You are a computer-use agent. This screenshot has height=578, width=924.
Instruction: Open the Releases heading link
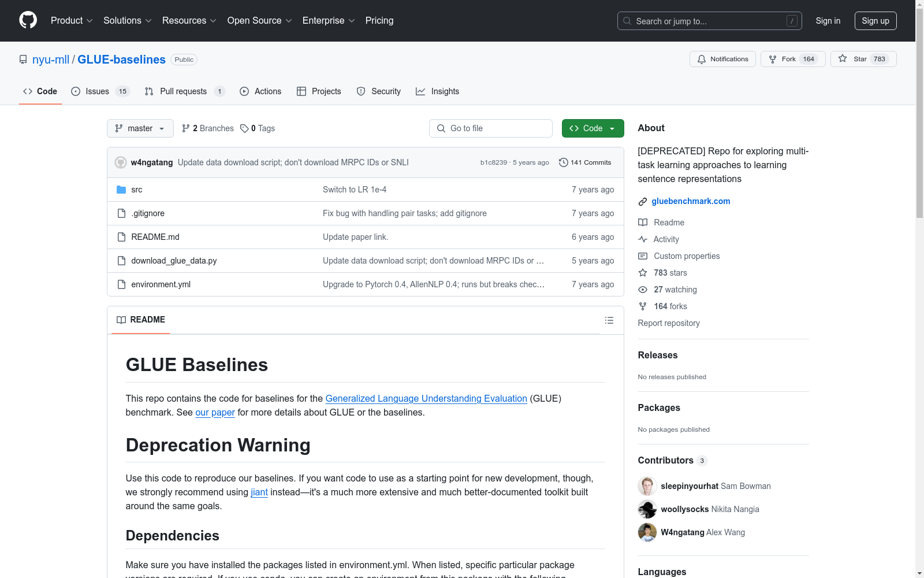click(658, 355)
